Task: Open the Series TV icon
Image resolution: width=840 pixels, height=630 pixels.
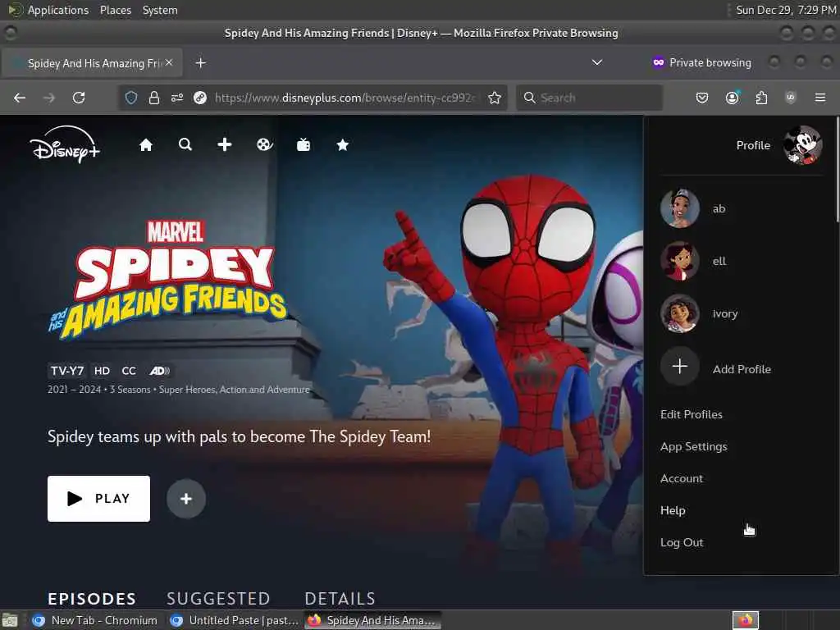Action: [304, 144]
